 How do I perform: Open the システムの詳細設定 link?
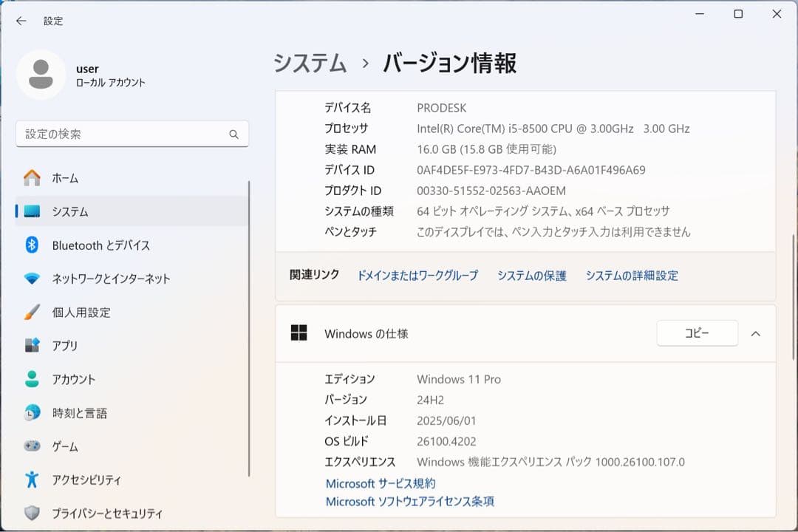[630, 275]
